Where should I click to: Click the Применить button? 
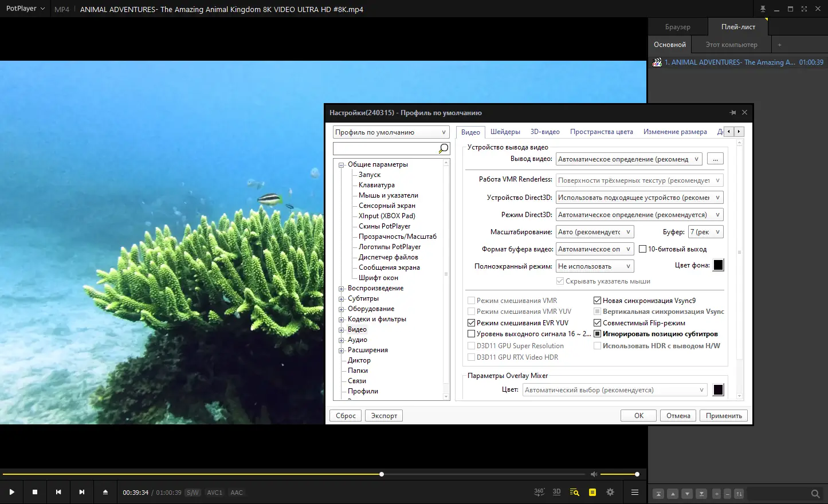[x=723, y=416]
